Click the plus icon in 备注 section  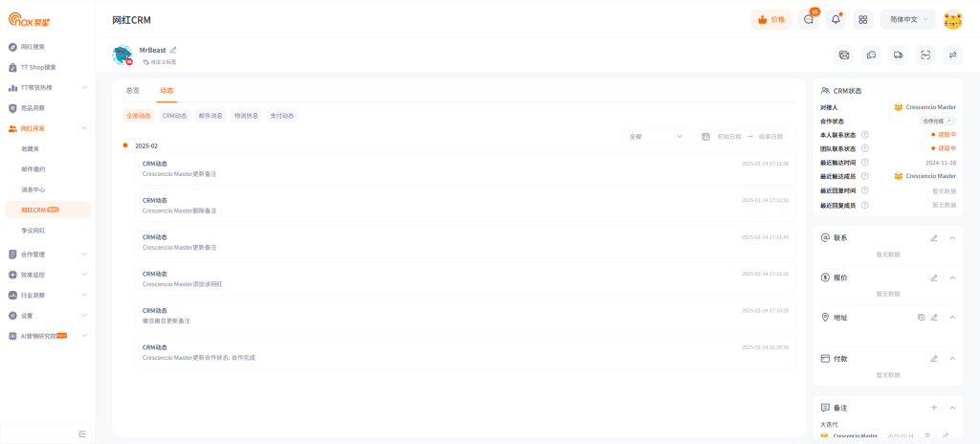pos(934,408)
